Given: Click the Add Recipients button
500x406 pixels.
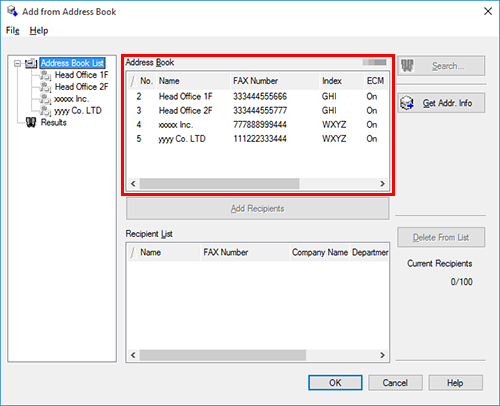Looking at the screenshot, I should click(x=257, y=209).
